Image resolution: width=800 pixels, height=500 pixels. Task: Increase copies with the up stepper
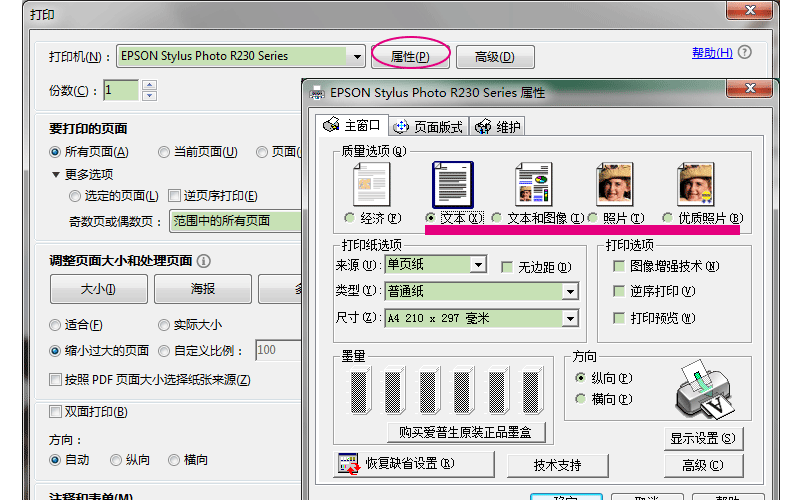(x=149, y=85)
